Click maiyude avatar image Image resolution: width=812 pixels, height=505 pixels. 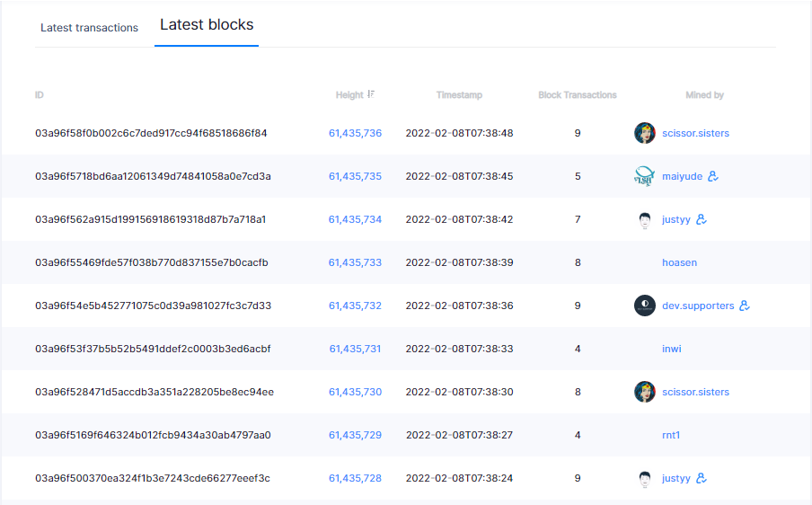645,176
